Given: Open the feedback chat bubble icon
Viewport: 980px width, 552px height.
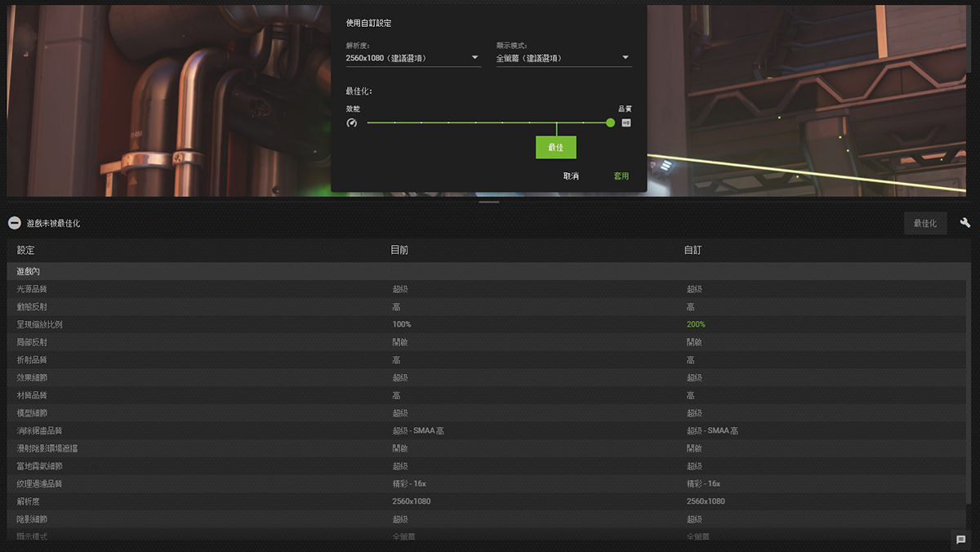Looking at the screenshot, I should tap(961, 539).
